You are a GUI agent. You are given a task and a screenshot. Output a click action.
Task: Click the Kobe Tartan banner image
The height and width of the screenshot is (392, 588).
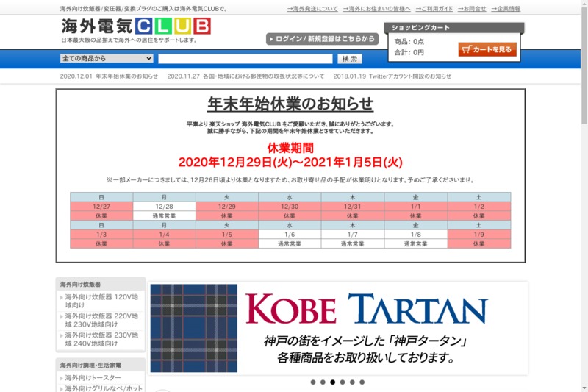[337, 328]
